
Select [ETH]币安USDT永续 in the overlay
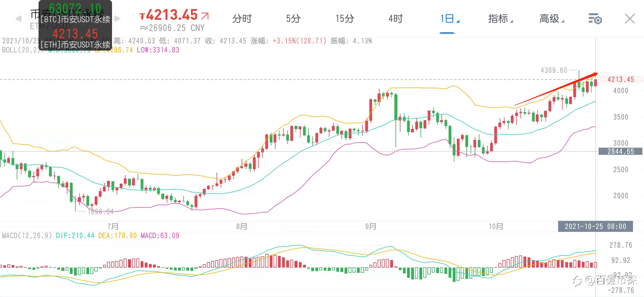click(75, 45)
